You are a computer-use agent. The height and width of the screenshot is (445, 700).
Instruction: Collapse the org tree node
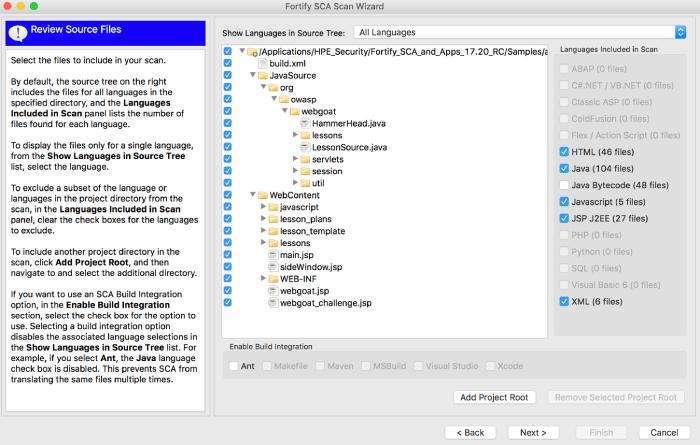263,87
